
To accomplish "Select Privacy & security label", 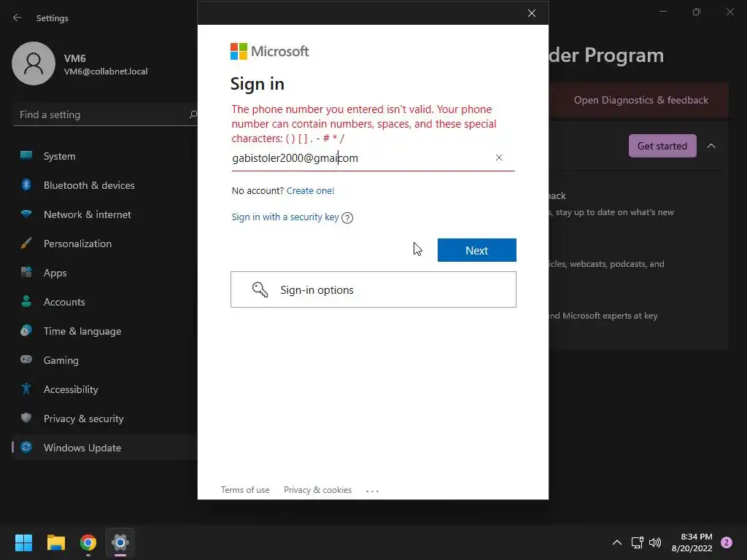I will point(84,419).
